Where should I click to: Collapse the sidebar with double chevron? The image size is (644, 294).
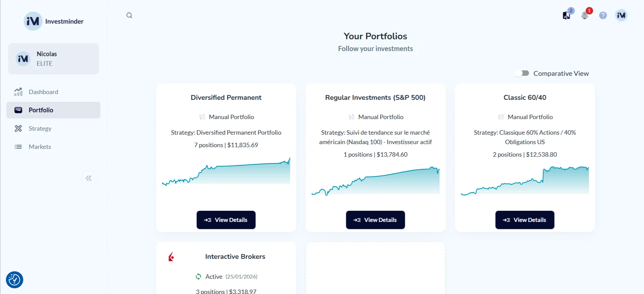(x=89, y=178)
